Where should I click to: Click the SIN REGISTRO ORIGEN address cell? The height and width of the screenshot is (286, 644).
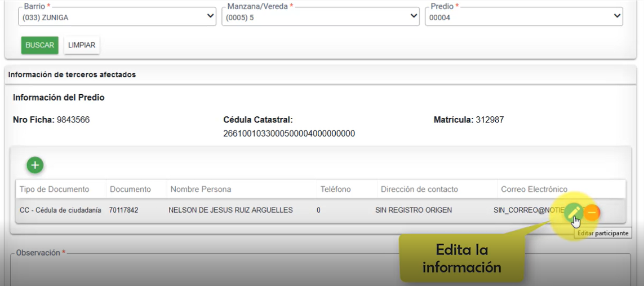[413, 210]
